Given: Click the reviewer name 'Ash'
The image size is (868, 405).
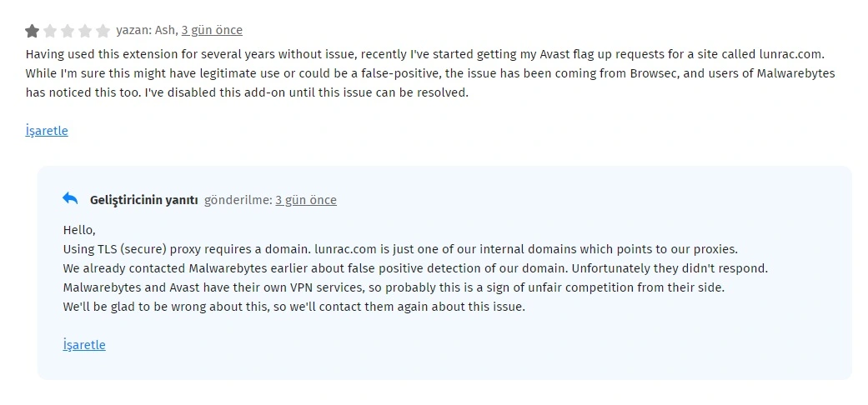Looking at the screenshot, I should [165, 30].
